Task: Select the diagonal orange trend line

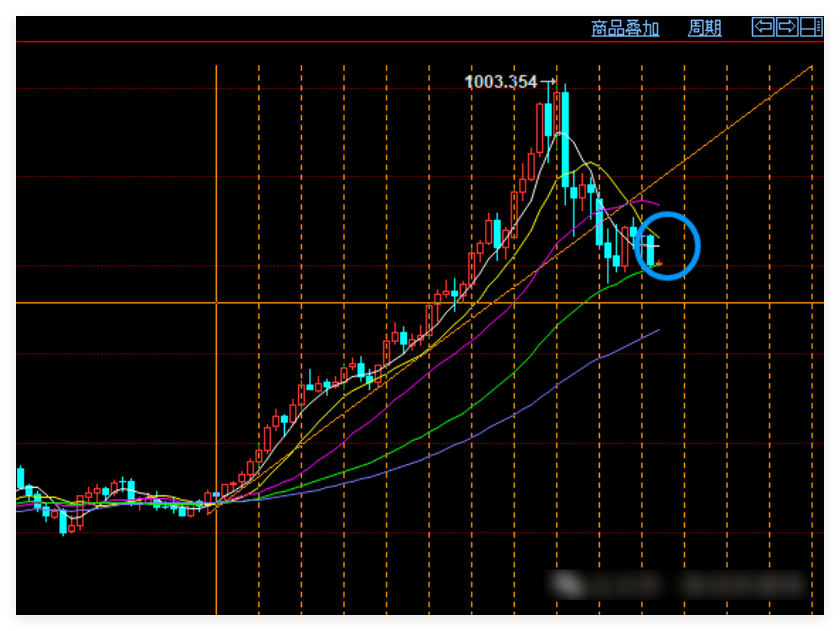Action: (x=731, y=126)
